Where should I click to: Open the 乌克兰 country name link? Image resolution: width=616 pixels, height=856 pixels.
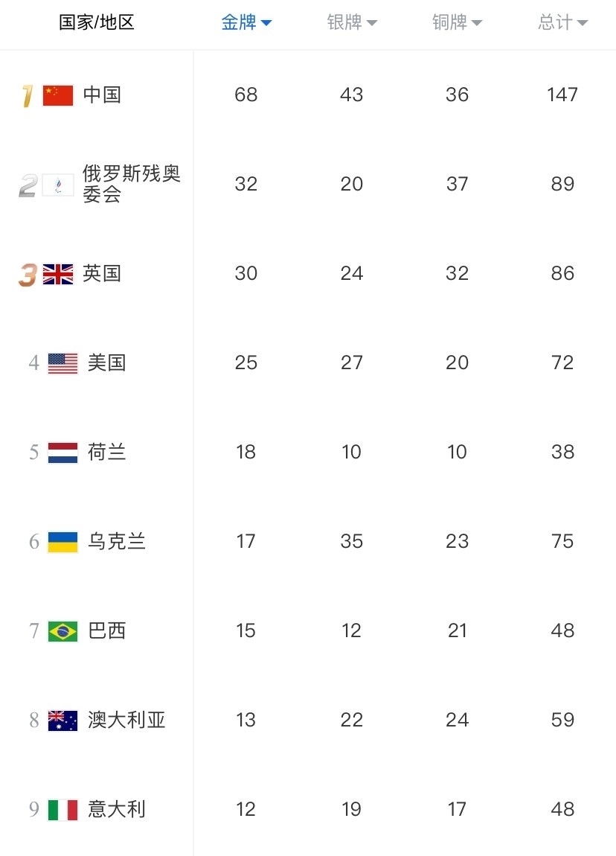click(x=117, y=542)
